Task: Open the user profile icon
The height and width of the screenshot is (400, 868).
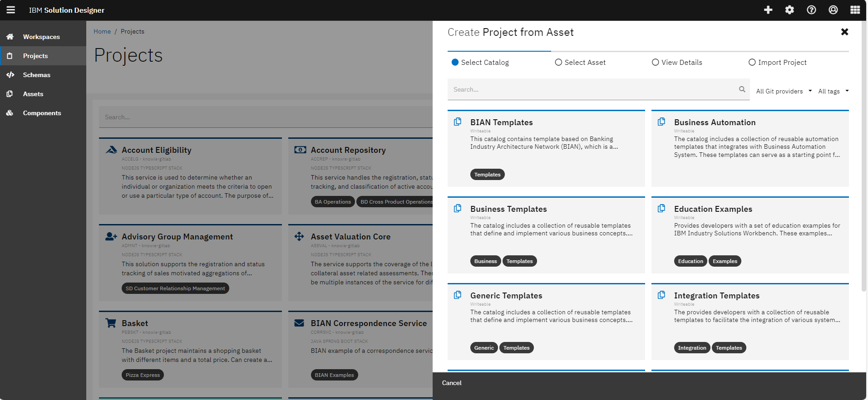Action: [x=833, y=10]
